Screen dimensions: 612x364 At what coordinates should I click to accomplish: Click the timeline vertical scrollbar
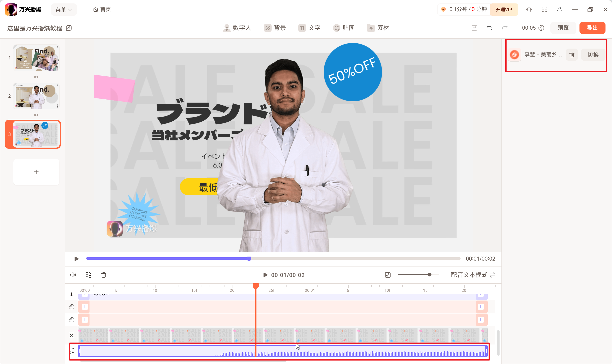[x=498, y=342]
